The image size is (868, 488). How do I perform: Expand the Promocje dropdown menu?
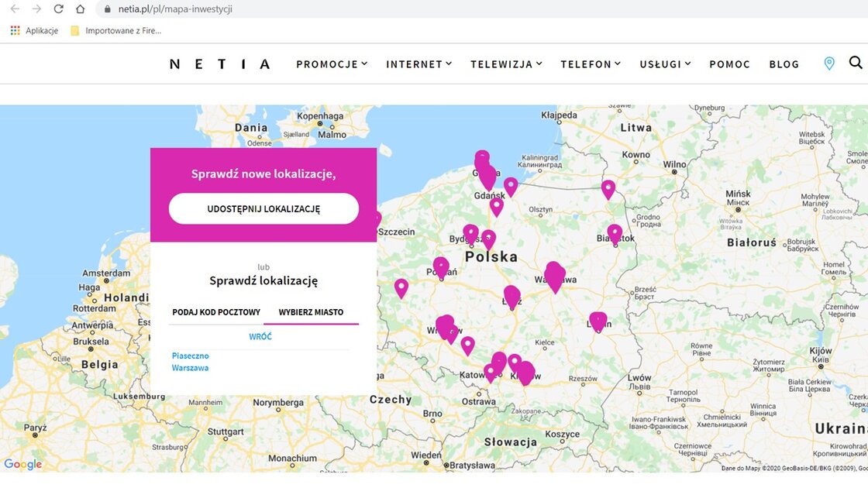click(331, 64)
